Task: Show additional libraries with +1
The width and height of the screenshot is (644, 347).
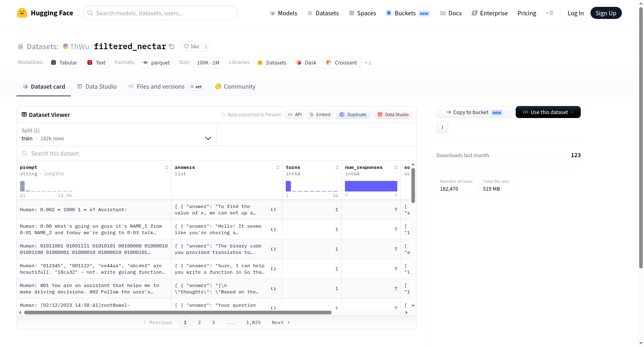Action: coord(368,62)
